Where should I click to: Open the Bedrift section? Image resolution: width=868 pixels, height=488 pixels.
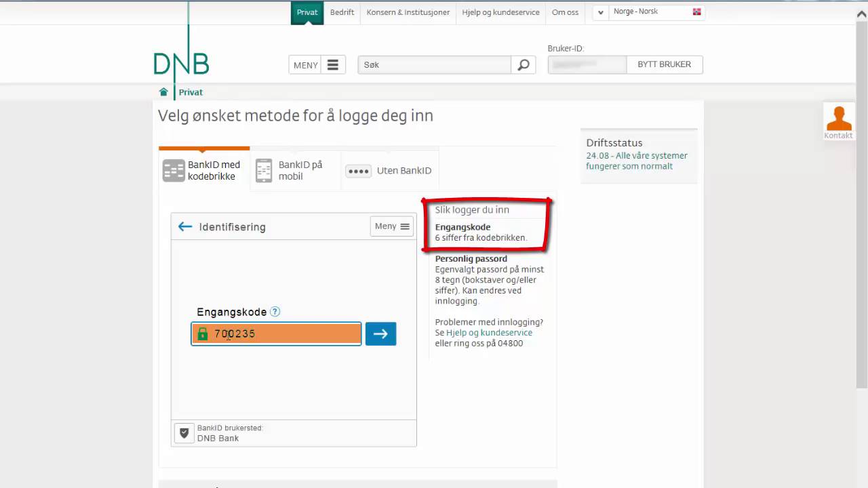pyautogui.click(x=342, y=12)
